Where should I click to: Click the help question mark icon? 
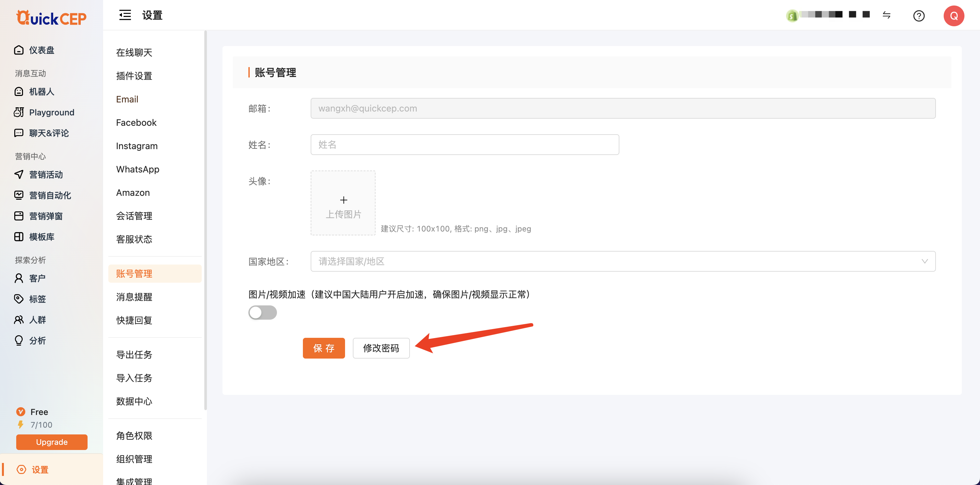point(918,16)
